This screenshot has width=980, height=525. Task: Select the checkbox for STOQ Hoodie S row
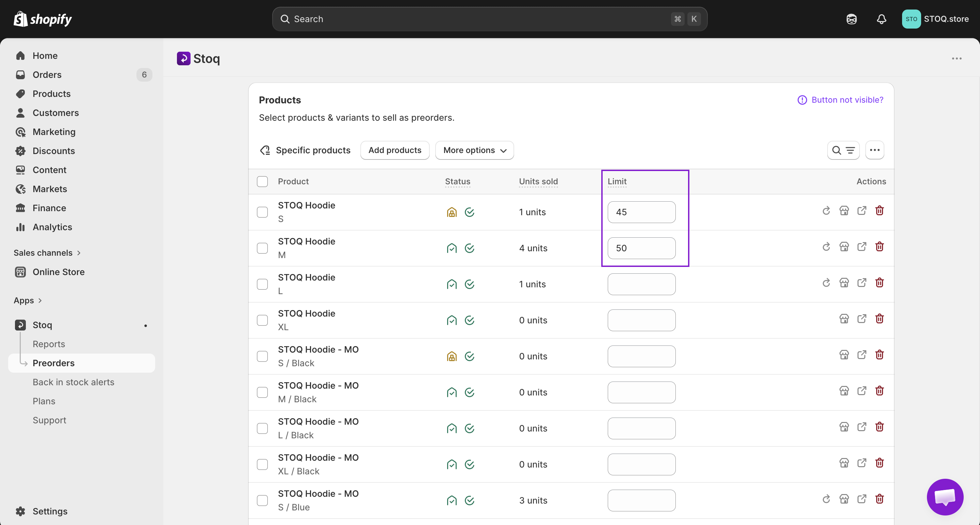pyautogui.click(x=262, y=212)
